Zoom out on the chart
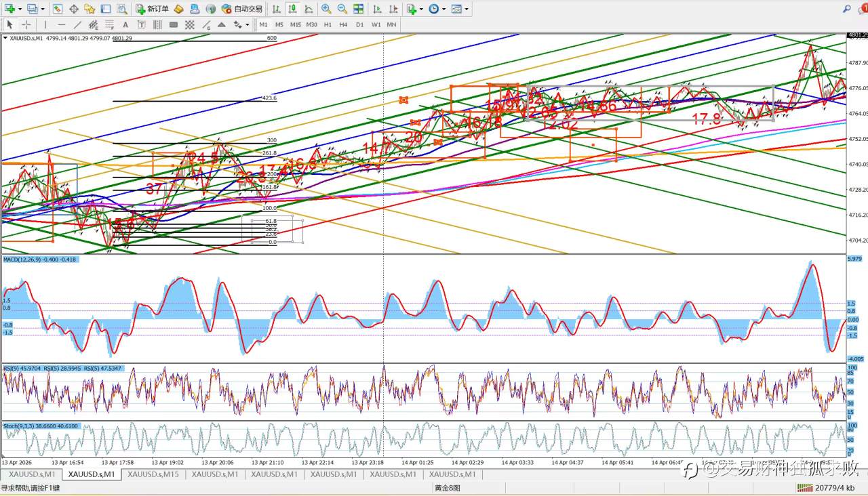The image size is (868, 496). (x=342, y=9)
